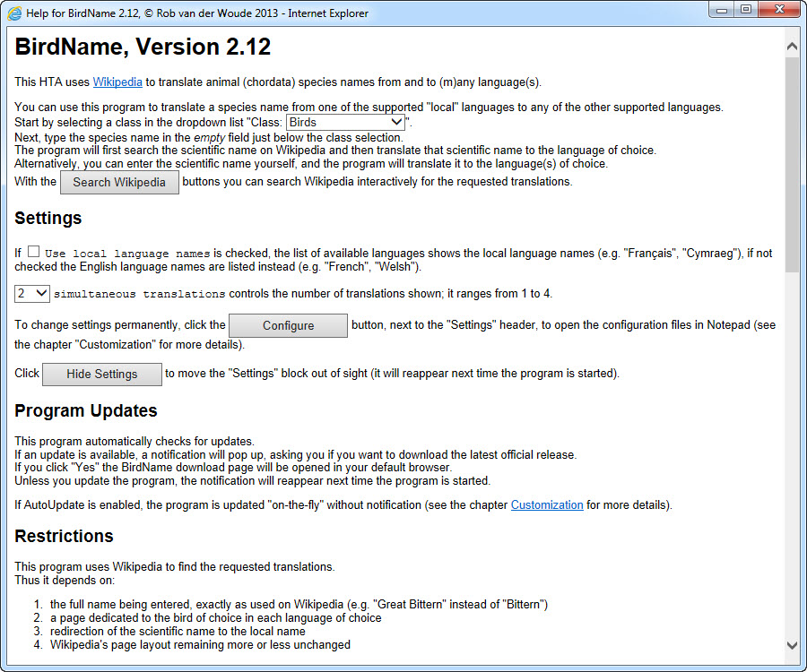Close the BirdName Help window
Viewport: 807px width, 672px height.
point(780,10)
